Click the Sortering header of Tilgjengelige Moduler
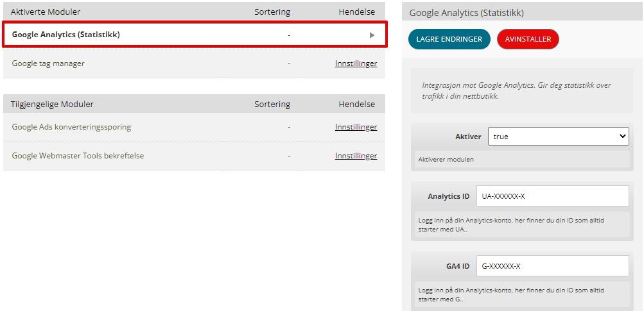 click(272, 105)
